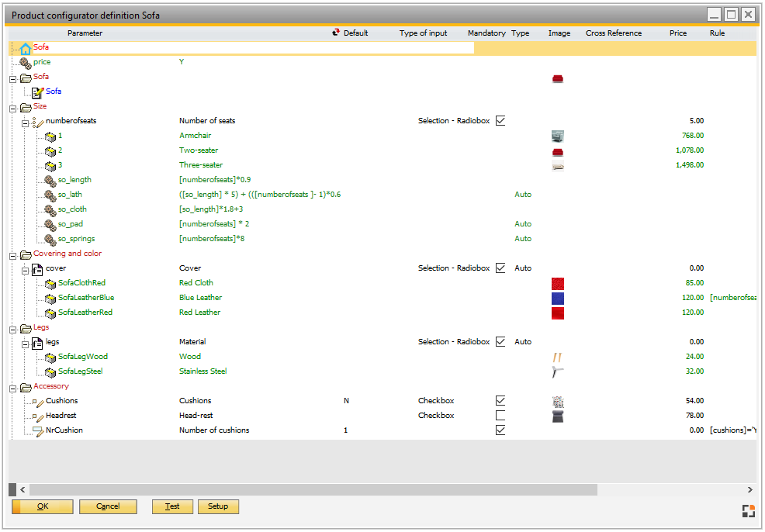Click the Test button

pos(172,506)
